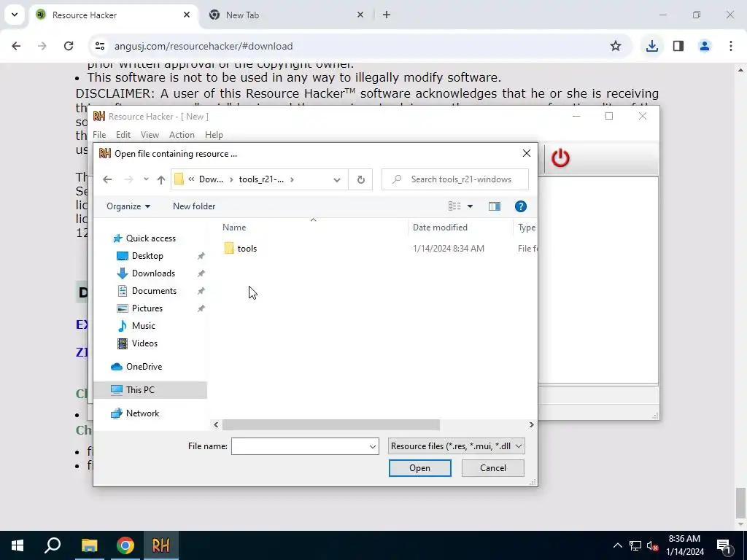Go up one folder level in dialog
Screen dimensions: 747x560
click(161, 179)
